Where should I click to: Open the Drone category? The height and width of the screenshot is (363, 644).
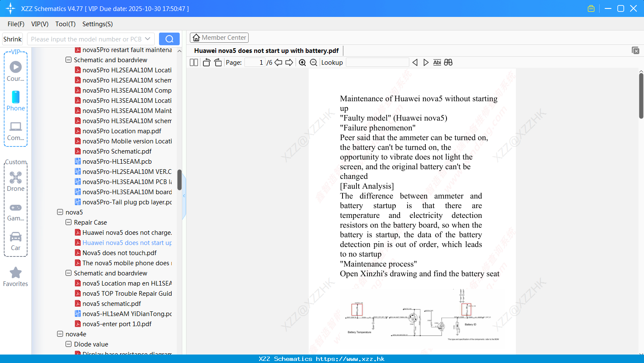pos(16,181)
